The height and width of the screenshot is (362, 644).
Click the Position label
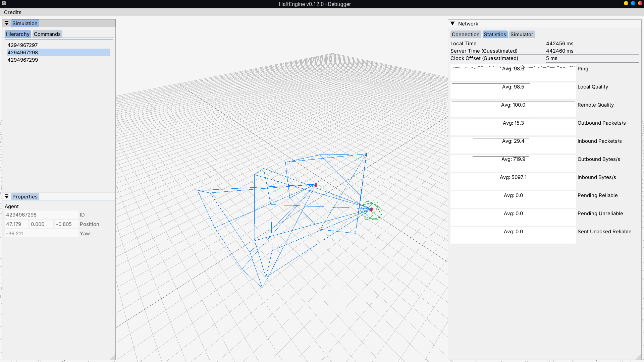(90, 224)
